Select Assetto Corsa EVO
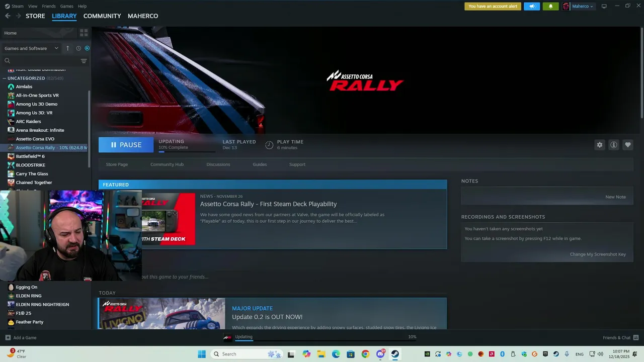Viewport: 644px width, 362px height. (x=35, y=139)
